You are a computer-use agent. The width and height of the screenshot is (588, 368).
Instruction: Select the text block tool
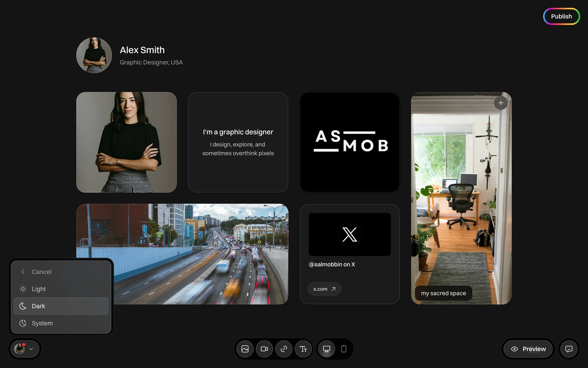303,349
